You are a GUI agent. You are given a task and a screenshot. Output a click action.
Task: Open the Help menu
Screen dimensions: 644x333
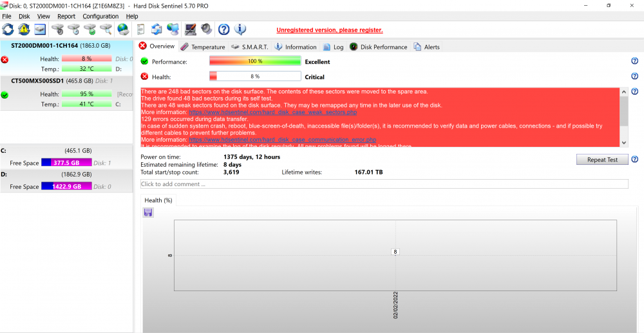coord(132,16)
